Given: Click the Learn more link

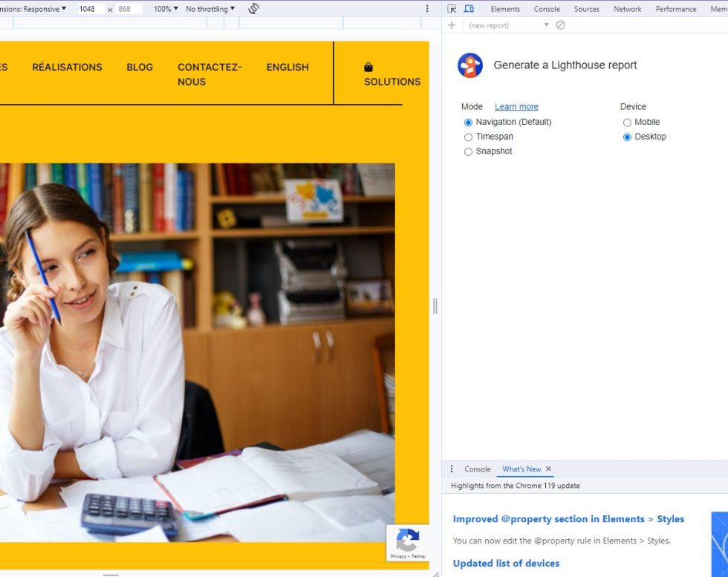Looking at the screenshot, I should coord(516,107).
